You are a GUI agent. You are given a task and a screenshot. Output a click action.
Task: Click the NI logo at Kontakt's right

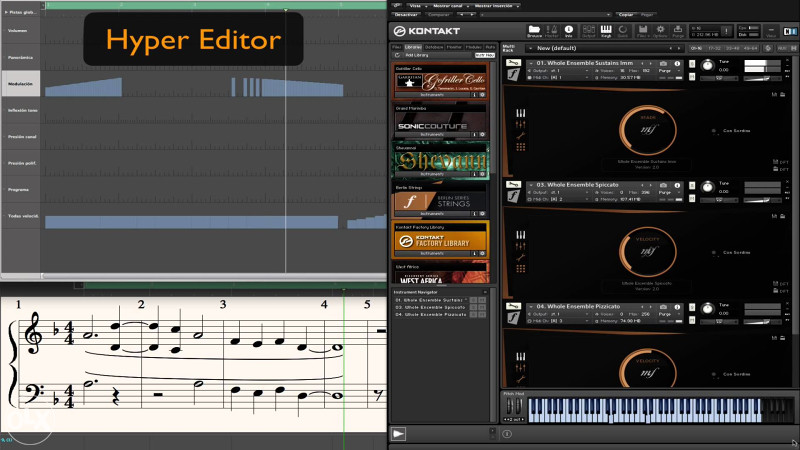point(790,31)
